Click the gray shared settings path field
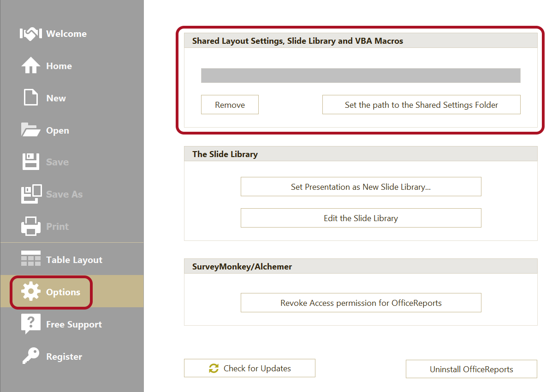Image resolution: width=552 pixels, height=392 pixels. click(x=361, y=76)
